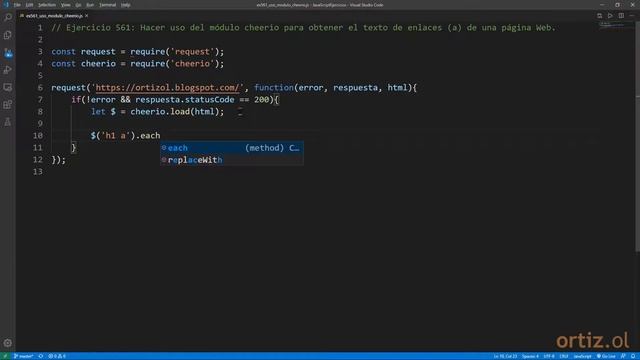This screenshot has height=360, width=640.
Task: Open the Run menu
Action: 90,5
